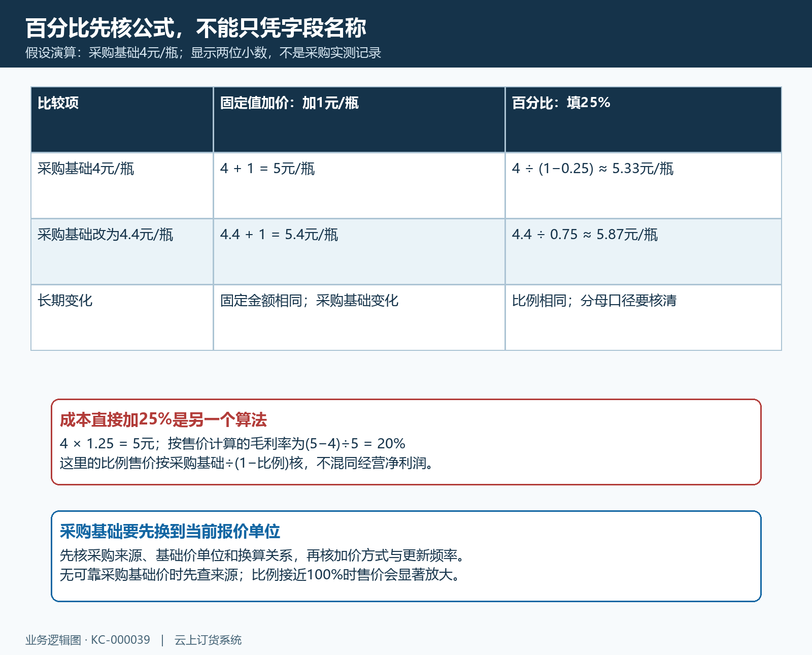
Task: Select the row label 采购基础4元/瓶
Action: (x=86, y=169)
